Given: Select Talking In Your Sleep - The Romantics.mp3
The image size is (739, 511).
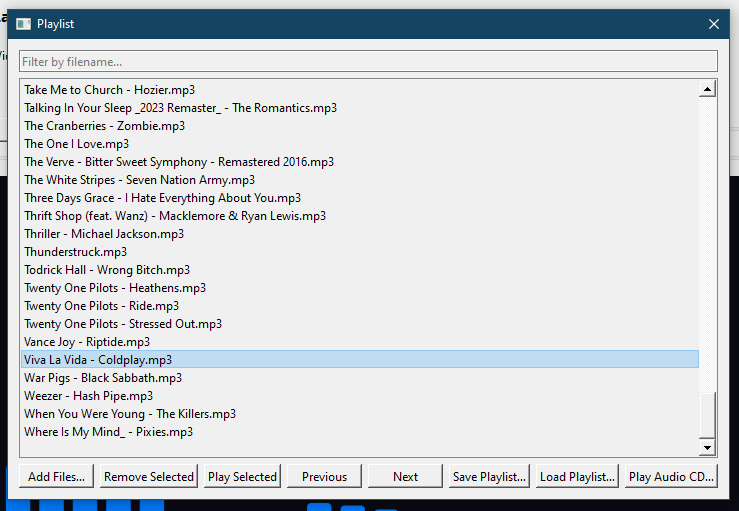Looking at the screenshot, I should pos(360,107).
